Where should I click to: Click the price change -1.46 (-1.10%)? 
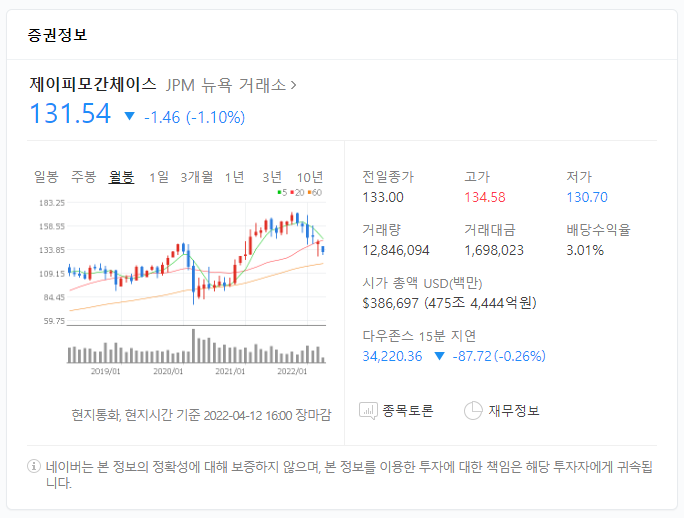[195, 117]
